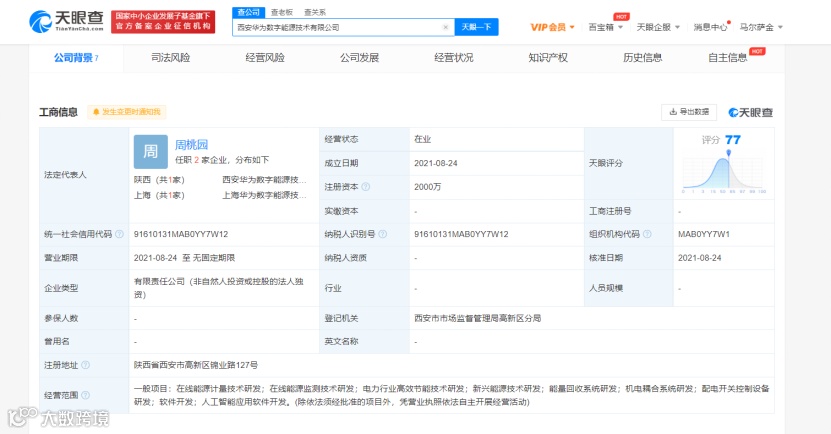Image resolution: width=831 pixels, height=434 pixels.
Task: Expand the 天眼企服 dropdown
Action: (x=658, y=27)
